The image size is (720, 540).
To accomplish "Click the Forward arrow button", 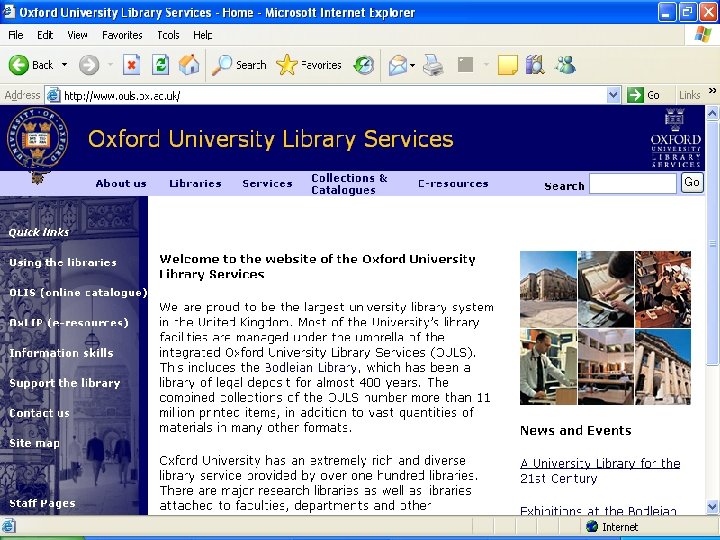I will pyautogui.click(x=89, y=65).
